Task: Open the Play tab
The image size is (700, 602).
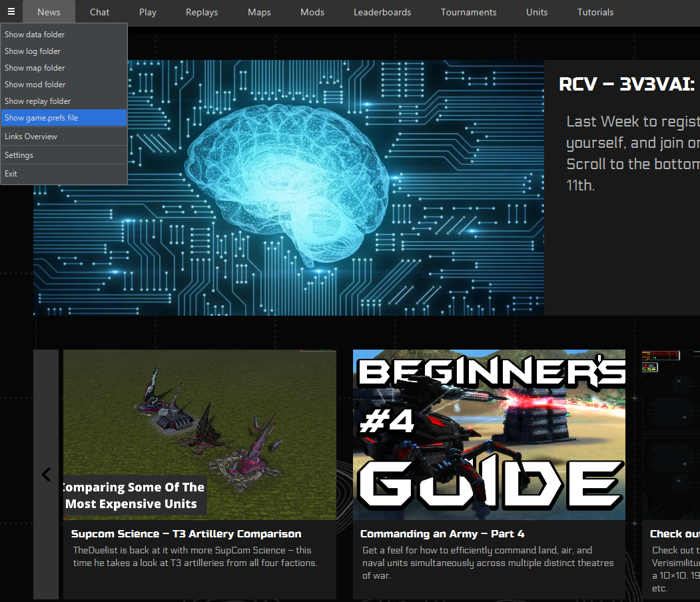Action: (148, 12)
